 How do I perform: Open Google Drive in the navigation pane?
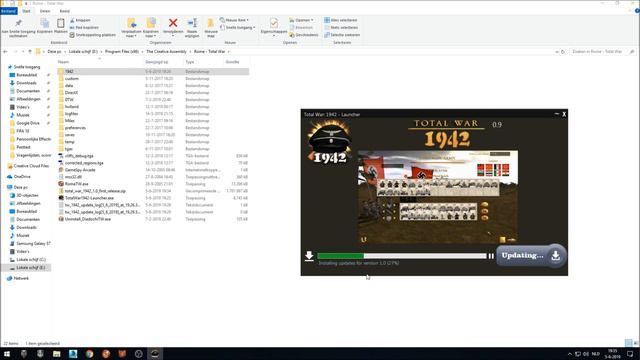tap(28, 123)
